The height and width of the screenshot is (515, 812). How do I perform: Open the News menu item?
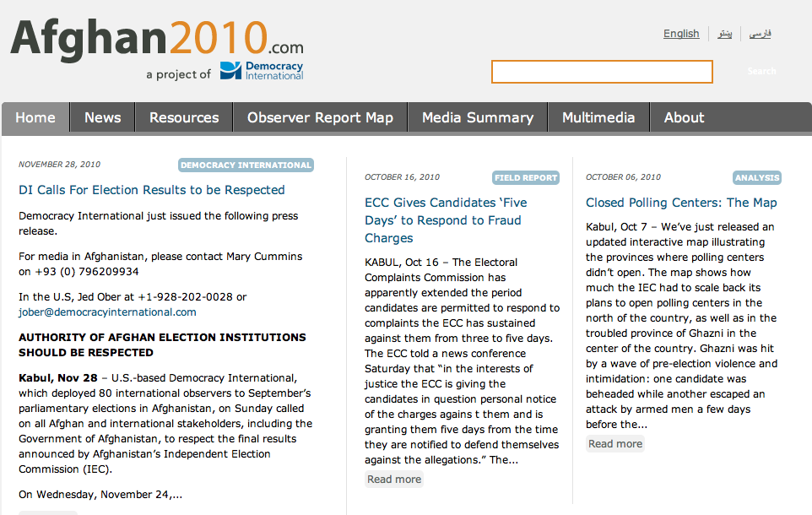coord(102,117)
